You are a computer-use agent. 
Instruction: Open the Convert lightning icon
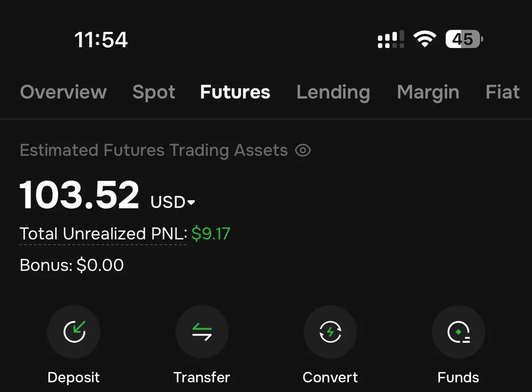330,332
